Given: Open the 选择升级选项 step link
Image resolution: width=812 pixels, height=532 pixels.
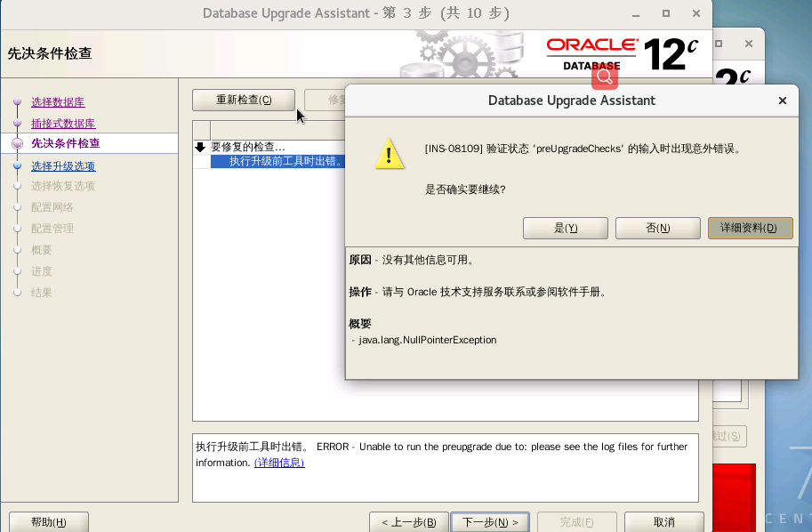Looking at the screenshot, I should tap(63, 165).
